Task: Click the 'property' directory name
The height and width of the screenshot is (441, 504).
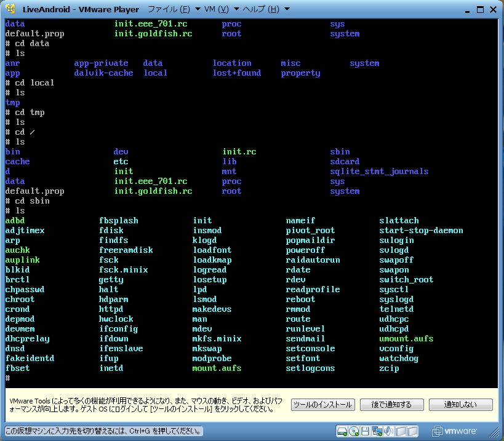Action: point(300,73)
